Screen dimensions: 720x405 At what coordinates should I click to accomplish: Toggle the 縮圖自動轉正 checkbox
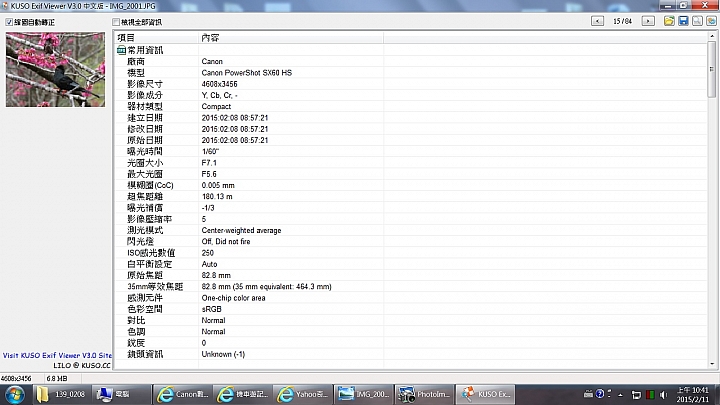coord(9,22)
